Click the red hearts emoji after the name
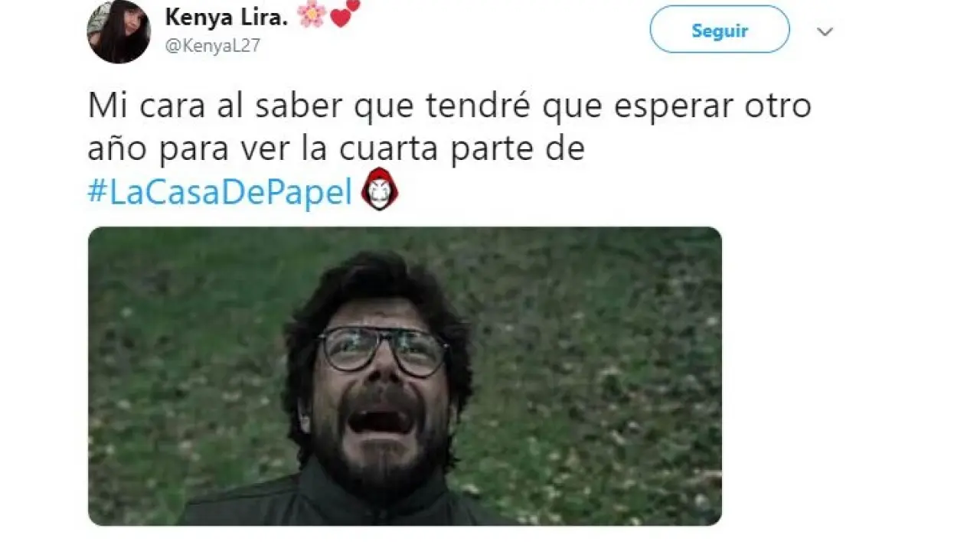Viewport: 980px width, 551px height. click(x=345, y=12)
